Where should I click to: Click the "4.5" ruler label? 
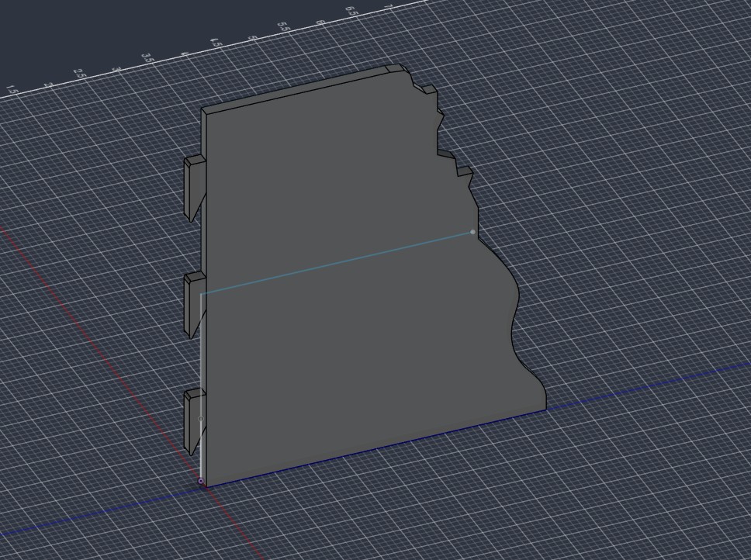tap(216, 43)
